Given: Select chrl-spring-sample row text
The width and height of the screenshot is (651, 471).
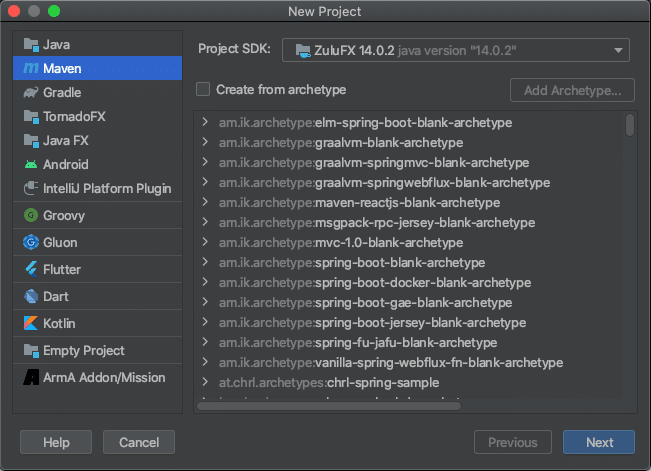Looking at the screenshot, I should pyautogui.click(x=329, y=383).
